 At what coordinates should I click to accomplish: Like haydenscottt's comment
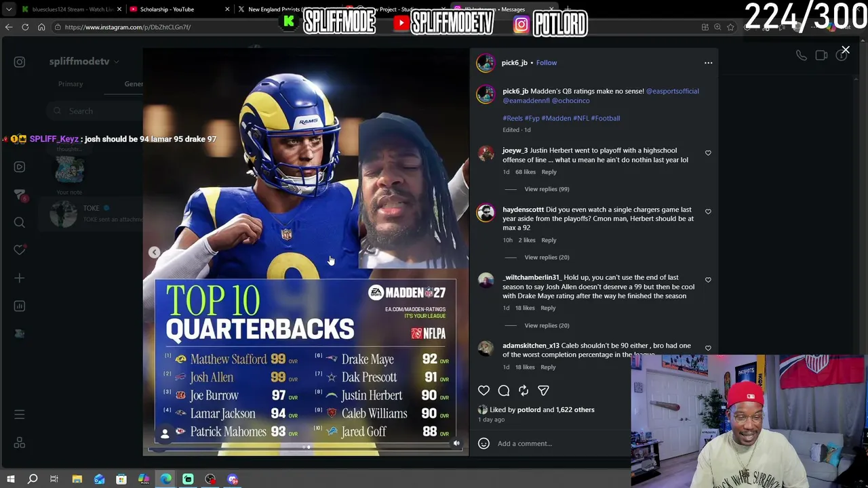(x=708, y=212)
